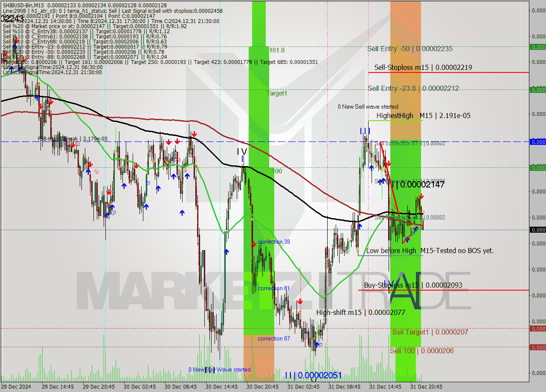
Task: Click the '| | | 0.00002147' wave label
Action: pyautogui.click(x=418, y=184)
